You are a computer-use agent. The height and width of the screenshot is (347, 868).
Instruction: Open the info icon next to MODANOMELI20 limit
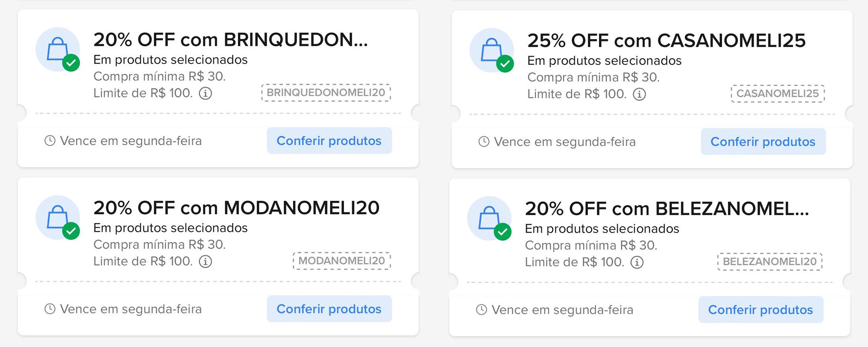pos(206,261)
